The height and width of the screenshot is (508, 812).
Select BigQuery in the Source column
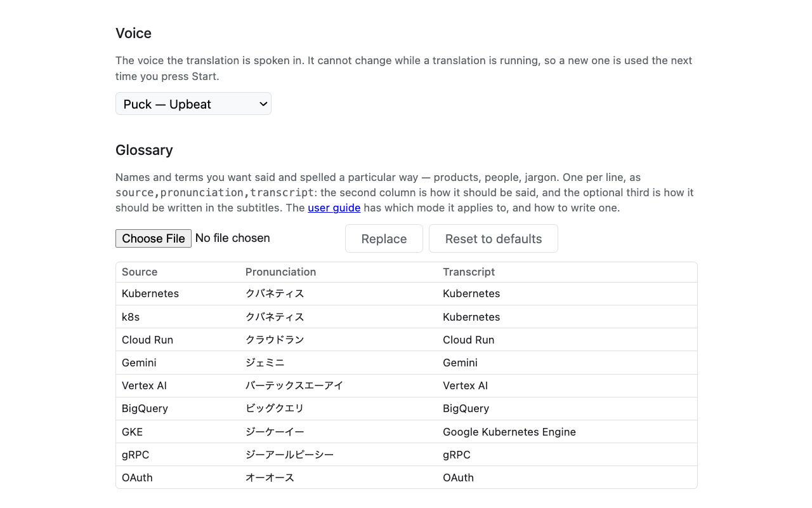[x=178, y=408]
